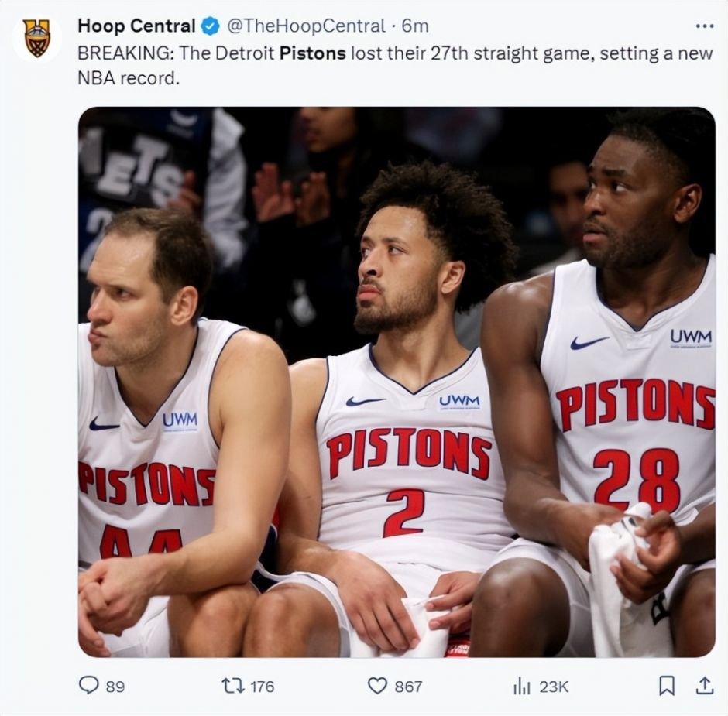This screenshot has width=728, height=716.
Task: Click the Hoop Central display name
Action: [136, 26]
